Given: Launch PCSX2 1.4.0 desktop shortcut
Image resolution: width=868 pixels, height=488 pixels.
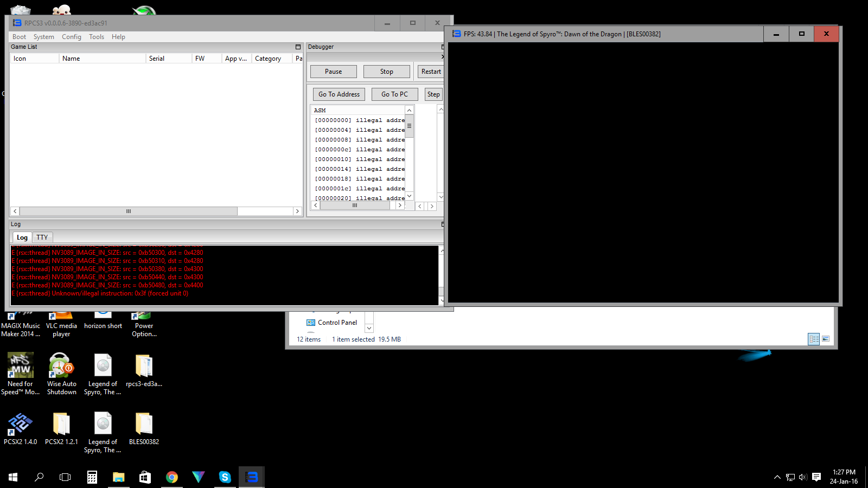Looking at the screenshot, I should tap(21, 428).
